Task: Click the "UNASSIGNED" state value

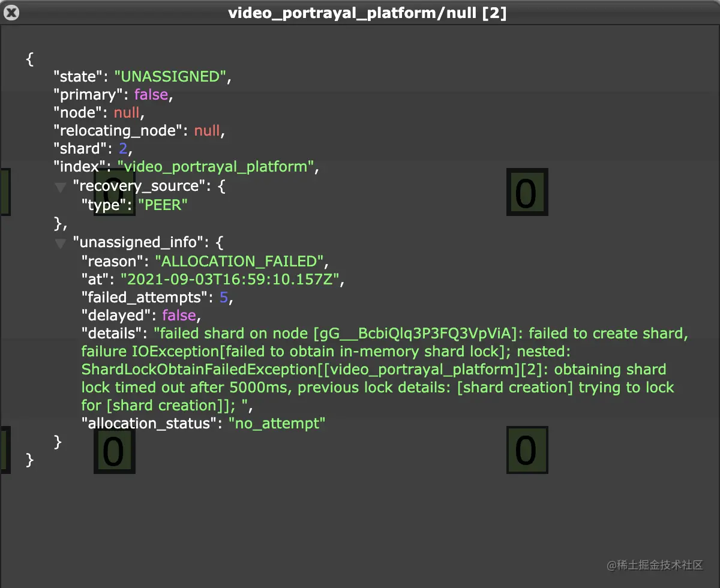Action: pos(170,76)
